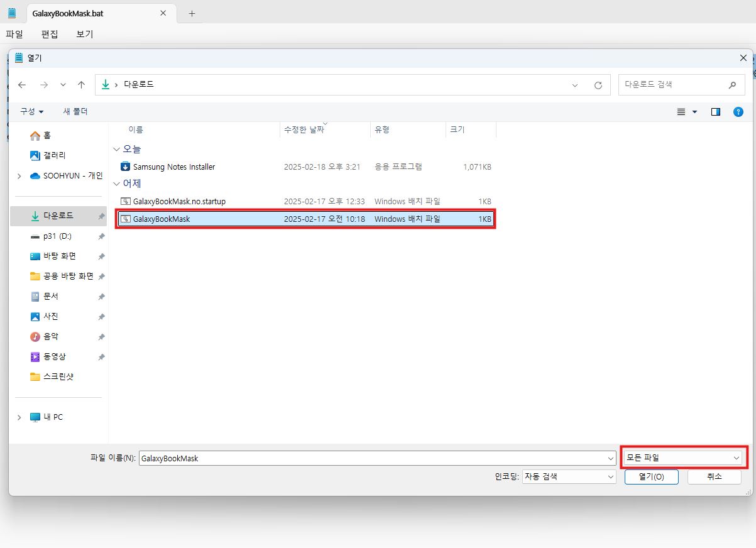The height and width of the screenshot is (548, 756).
Task: Open the view options dropdown arrow
Action: [694, 112]
